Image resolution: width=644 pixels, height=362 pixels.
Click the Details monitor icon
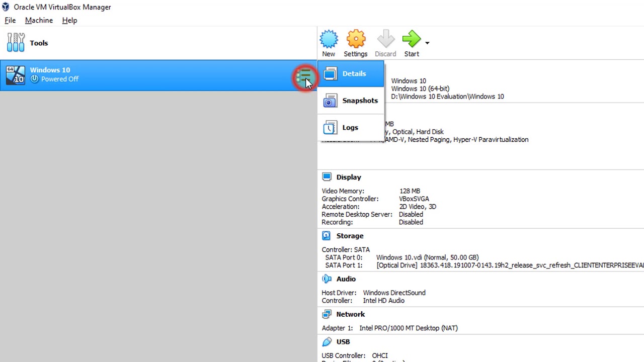[x=330, y=74]
